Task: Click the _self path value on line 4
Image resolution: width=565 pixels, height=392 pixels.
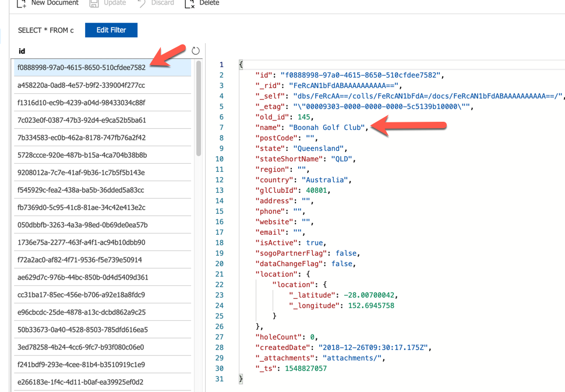Action: (x=428, y=96)
